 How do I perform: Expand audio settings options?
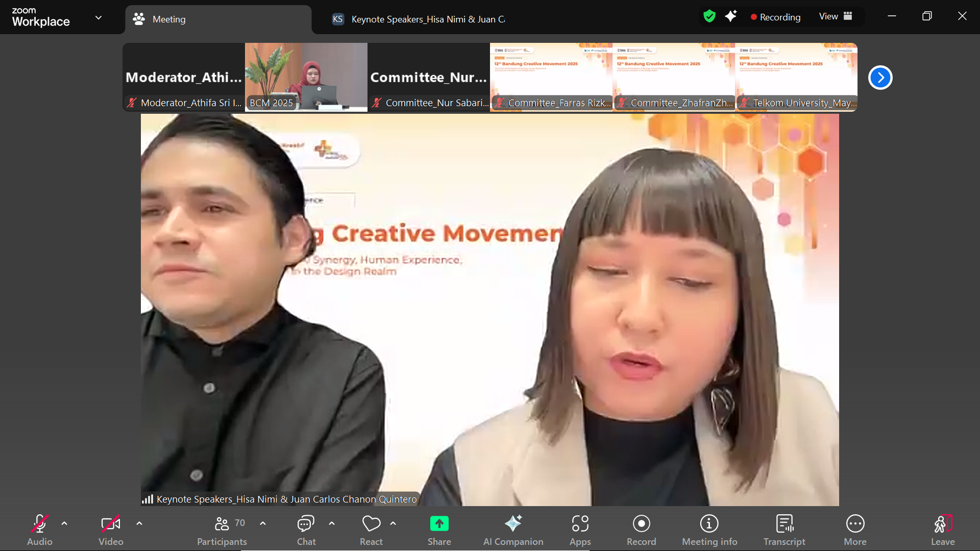[64, 523]
